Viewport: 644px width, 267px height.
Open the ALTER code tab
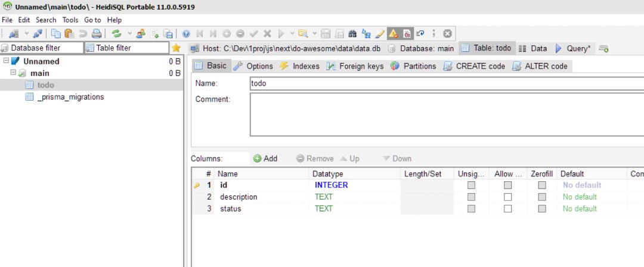(540, 66)
